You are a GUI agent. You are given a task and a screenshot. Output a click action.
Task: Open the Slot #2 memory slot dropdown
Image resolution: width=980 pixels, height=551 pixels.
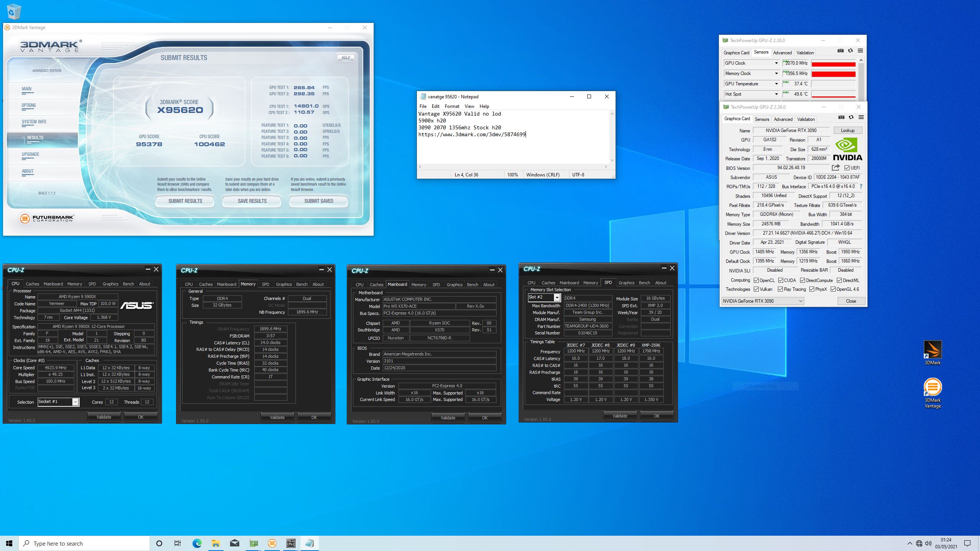(557, 297)
